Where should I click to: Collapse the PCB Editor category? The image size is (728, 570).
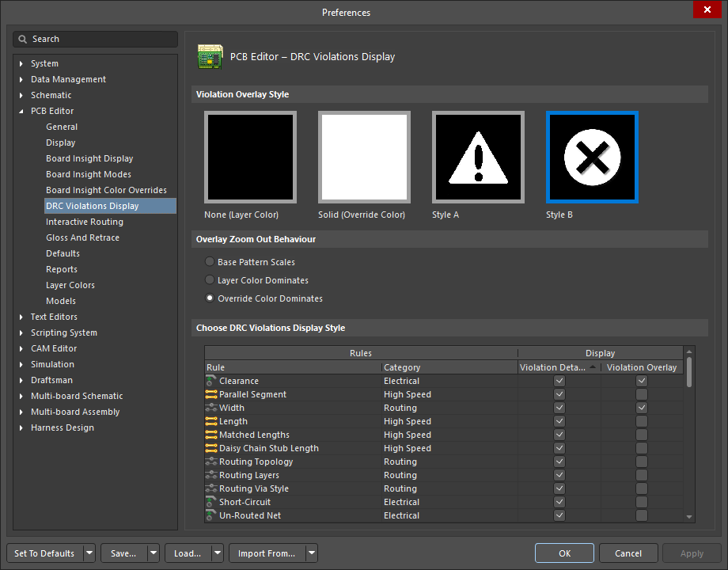click(19, 111)
